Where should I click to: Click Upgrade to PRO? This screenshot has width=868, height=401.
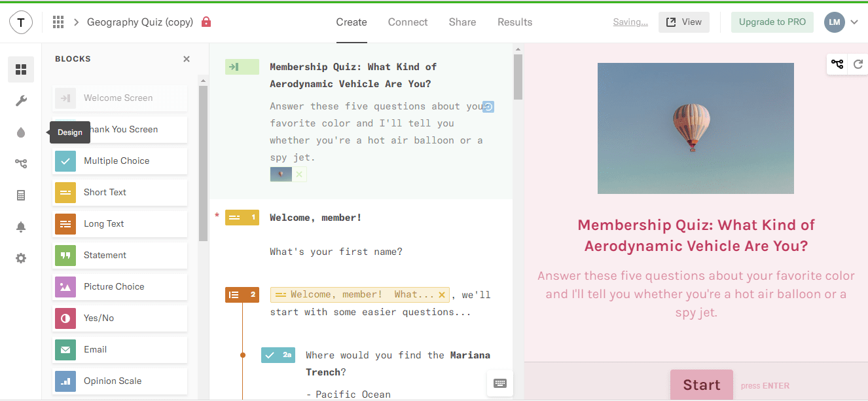[772, 22]
